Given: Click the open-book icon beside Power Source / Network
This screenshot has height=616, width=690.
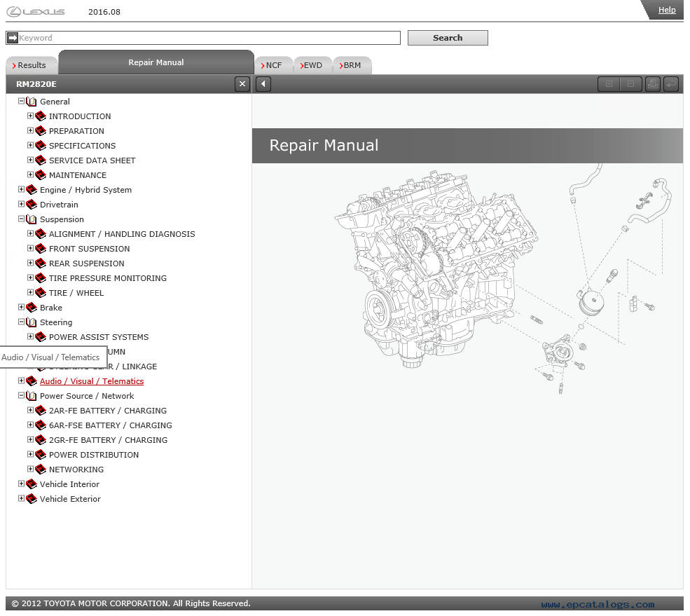Looking at the screenshot, I should (32, 396).
